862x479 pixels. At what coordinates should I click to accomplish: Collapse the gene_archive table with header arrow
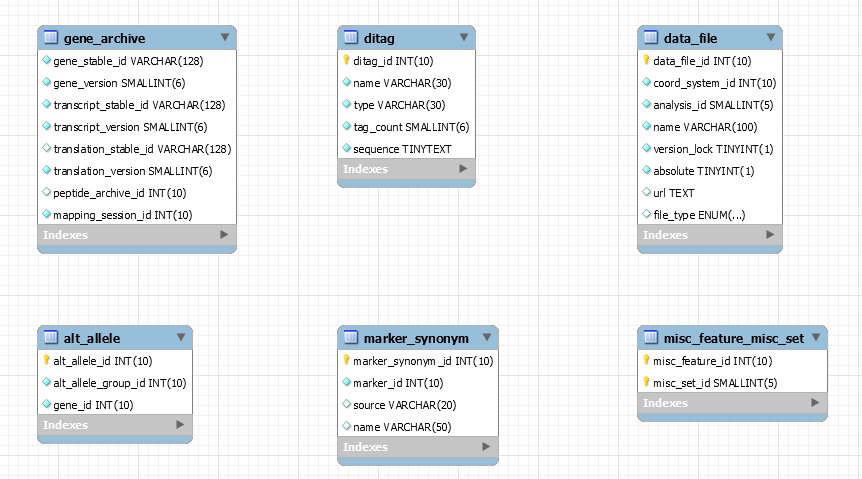[x=225, y=38]
